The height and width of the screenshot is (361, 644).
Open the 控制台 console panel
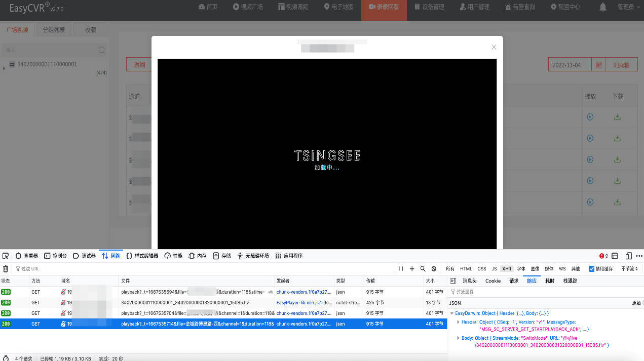(x=55, y=256)
